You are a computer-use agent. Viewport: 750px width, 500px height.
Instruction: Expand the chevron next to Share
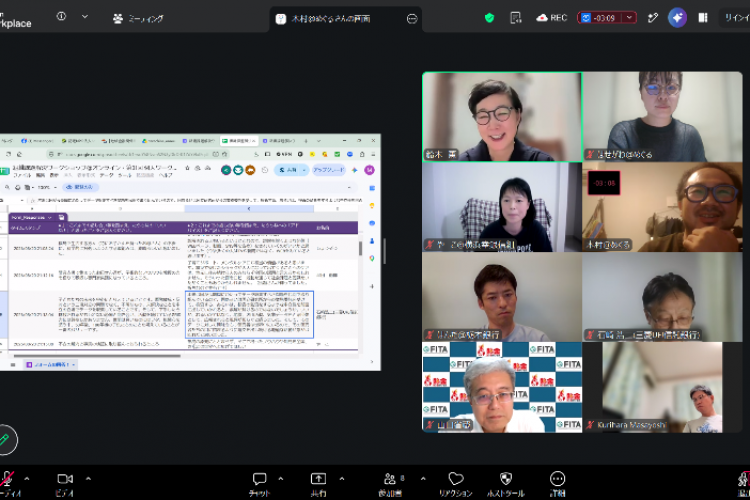tap(342, 478)
